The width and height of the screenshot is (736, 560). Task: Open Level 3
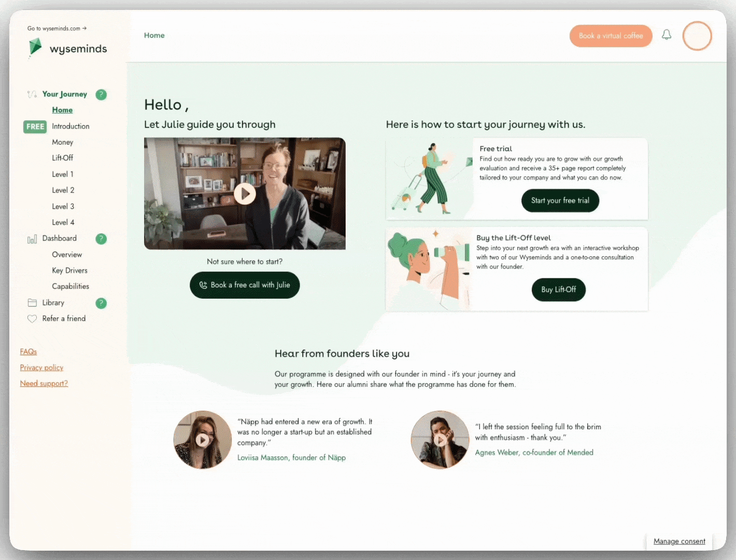pos(63,206)
